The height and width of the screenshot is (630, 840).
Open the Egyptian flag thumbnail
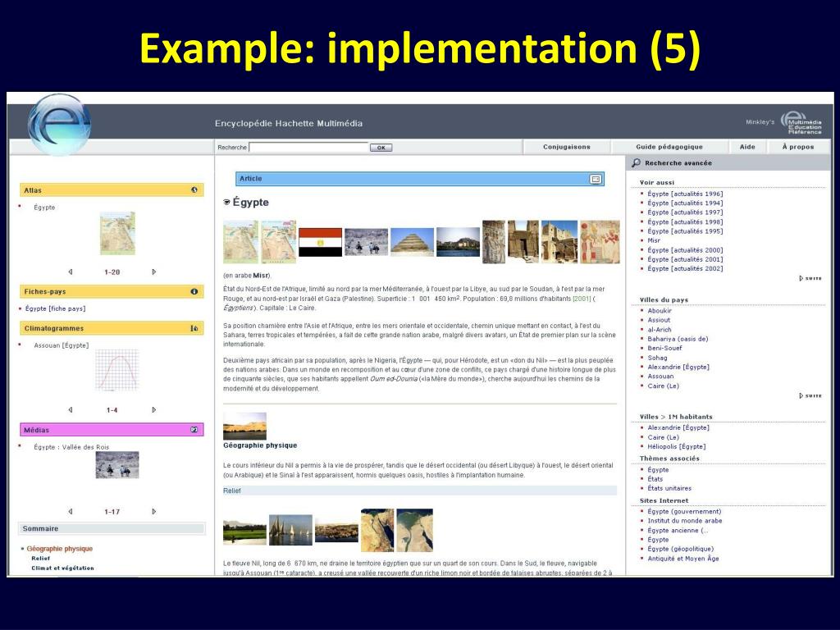tap(321, 242)
